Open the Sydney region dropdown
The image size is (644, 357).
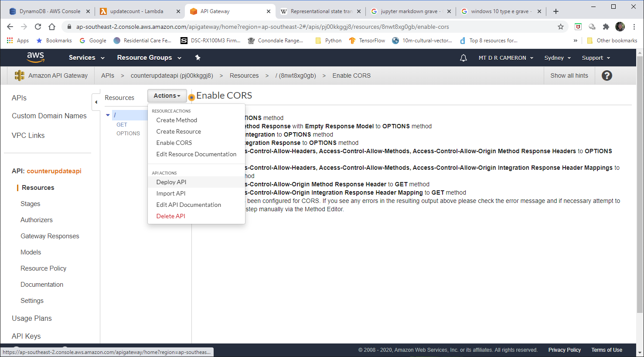pyautogui.click(x=558, y=58)
